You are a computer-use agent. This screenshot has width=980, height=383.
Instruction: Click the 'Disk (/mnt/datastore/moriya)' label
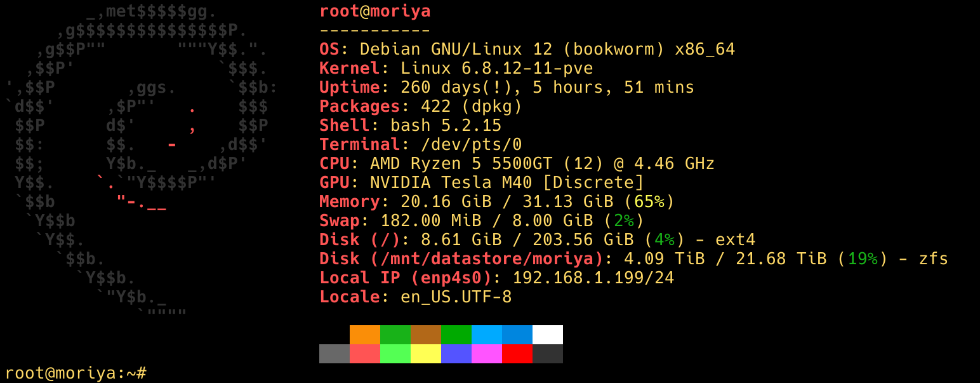pos(461,259)
